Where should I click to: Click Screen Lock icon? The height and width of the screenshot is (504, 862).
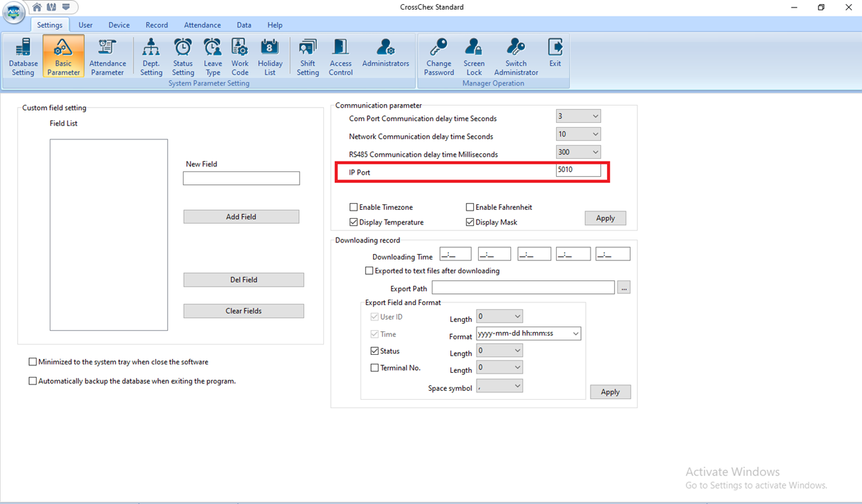click(474, 56)
